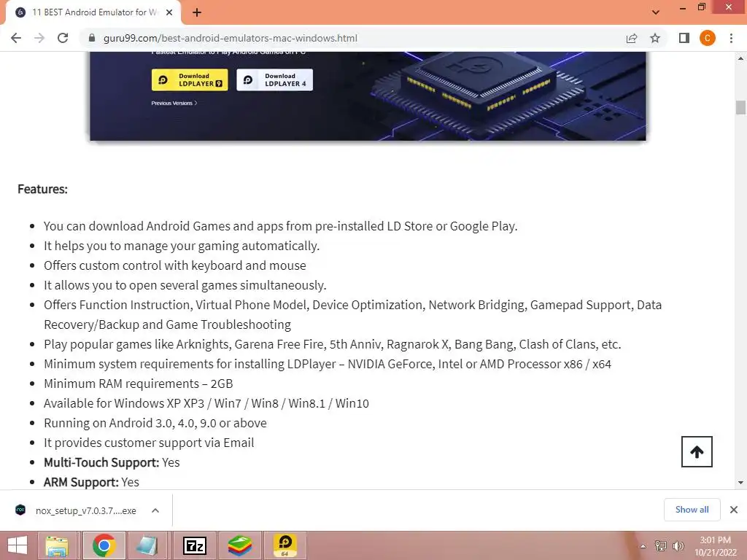Bookmark this page with the star icon
The image size is (747, 560).
pos(655,38)
